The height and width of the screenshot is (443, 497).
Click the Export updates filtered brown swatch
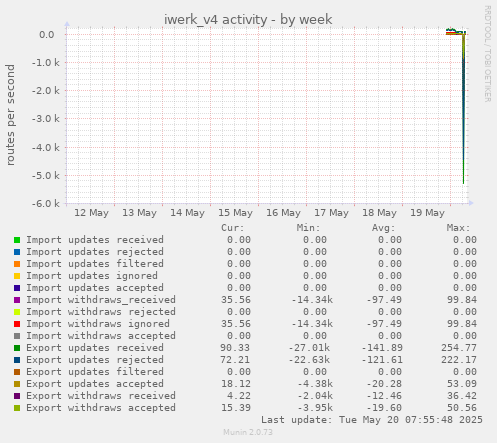click(17, 372)
